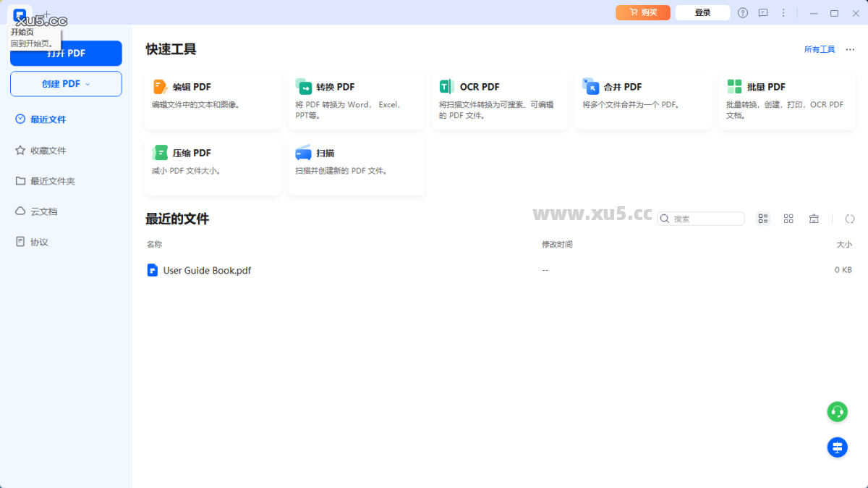Click the green support headset floating icon

(837, 411)
